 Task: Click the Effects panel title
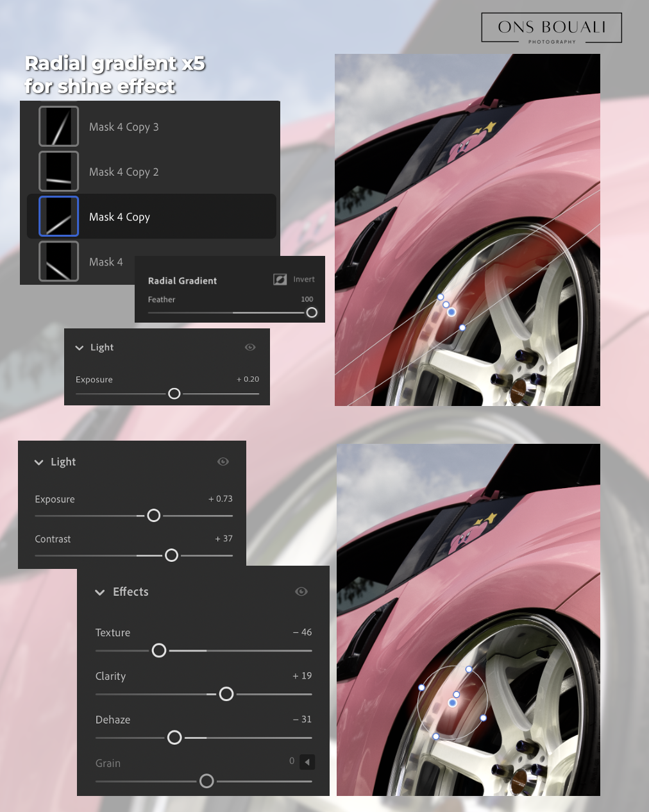click(131, 591)
